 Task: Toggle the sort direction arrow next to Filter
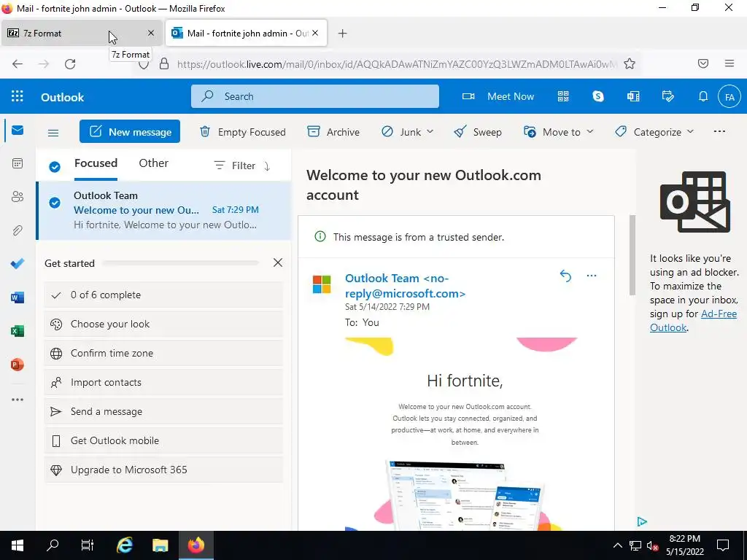click(x=267, y=166)
